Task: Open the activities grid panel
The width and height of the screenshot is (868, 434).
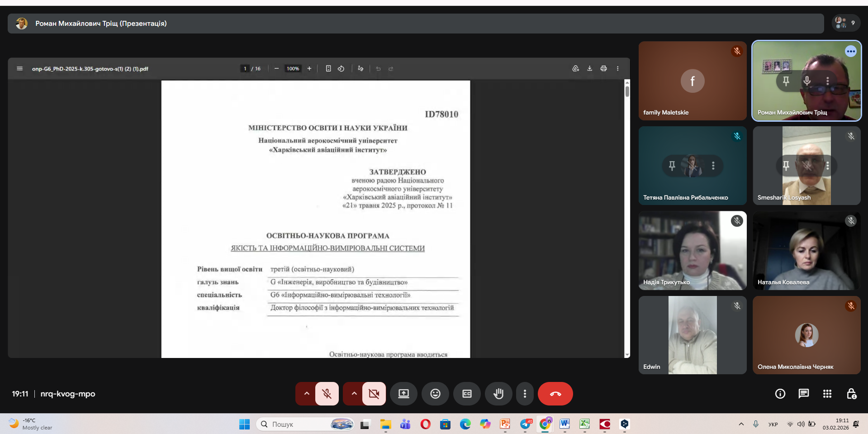Action: pos(827,394)
